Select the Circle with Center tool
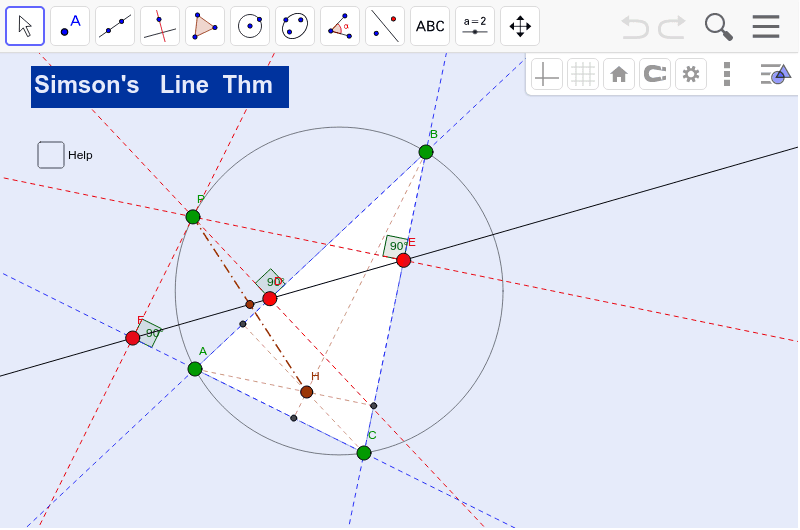 250,26
